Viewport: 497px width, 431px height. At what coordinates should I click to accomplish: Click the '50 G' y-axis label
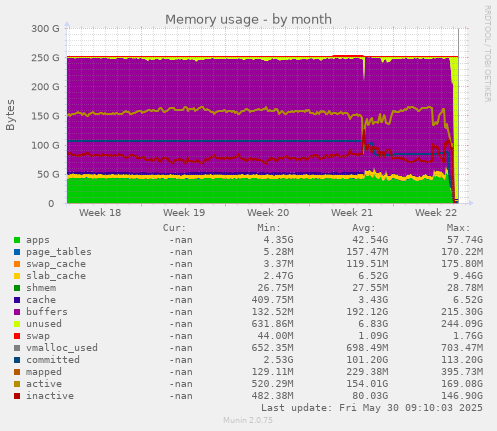coord(48,175)
